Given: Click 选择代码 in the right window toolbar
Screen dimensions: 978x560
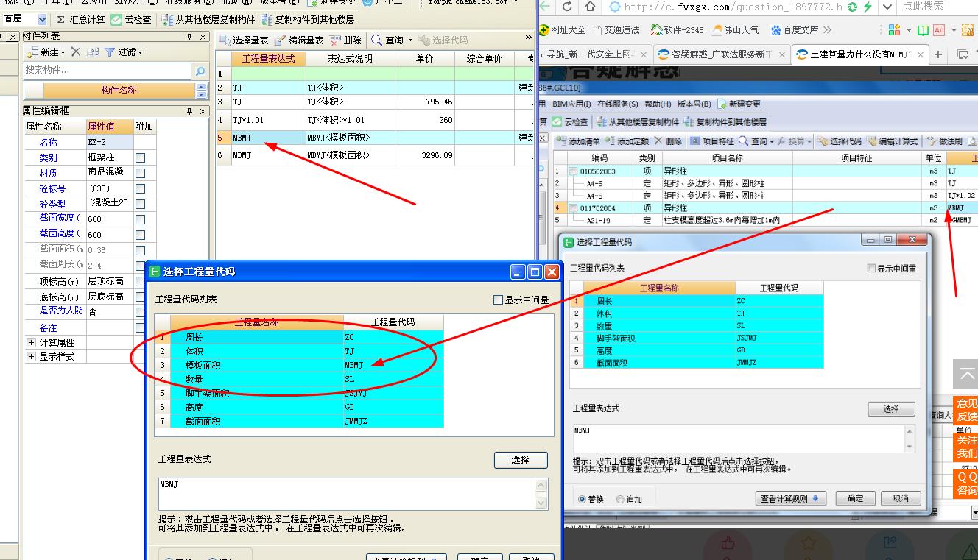Looking at the screenshot, I should click(839, 141).
